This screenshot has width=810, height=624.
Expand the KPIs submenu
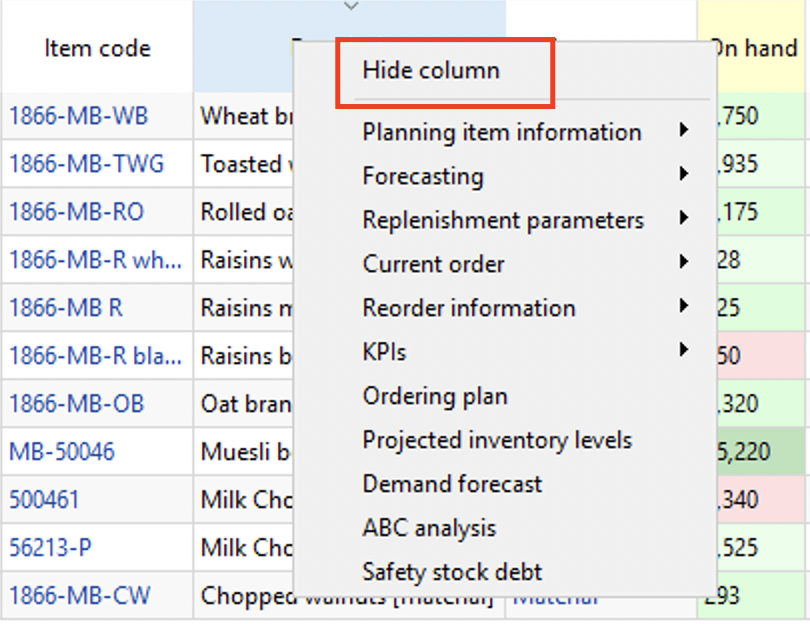[x=385, y=352]
